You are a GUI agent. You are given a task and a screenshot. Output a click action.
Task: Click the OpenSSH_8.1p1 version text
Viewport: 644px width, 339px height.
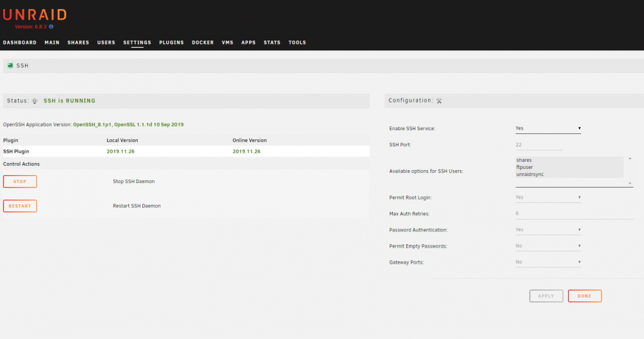tap(128, 124)
